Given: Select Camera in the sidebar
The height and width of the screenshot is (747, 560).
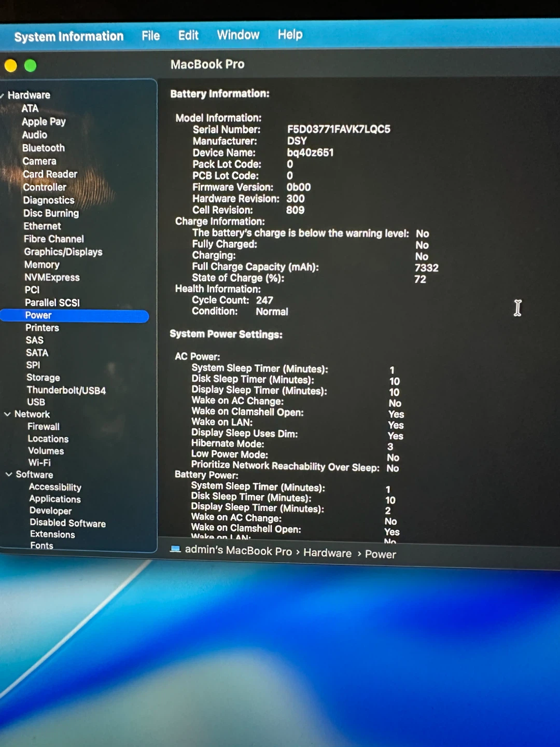Looking at the screenshot, I should coord(39,161).
